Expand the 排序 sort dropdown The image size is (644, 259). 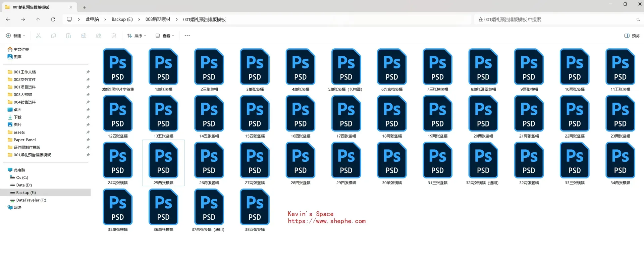pos(137,36)
